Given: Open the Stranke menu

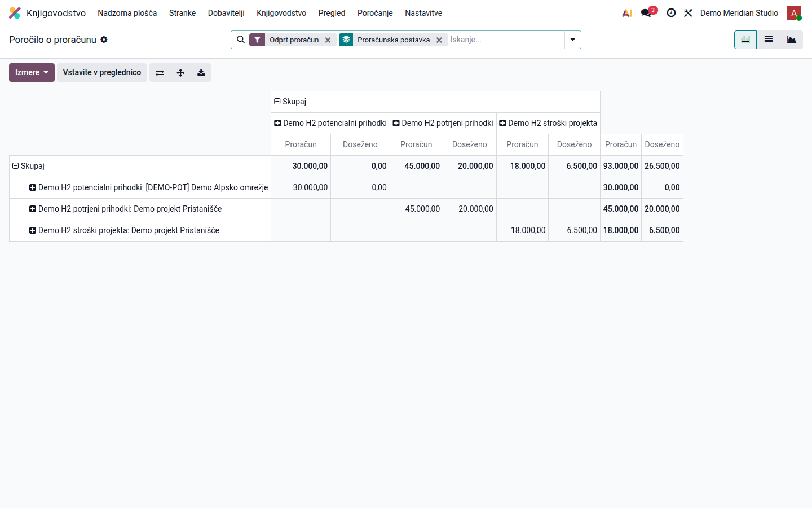Looking at the screenshot, I should click(183, 13).
